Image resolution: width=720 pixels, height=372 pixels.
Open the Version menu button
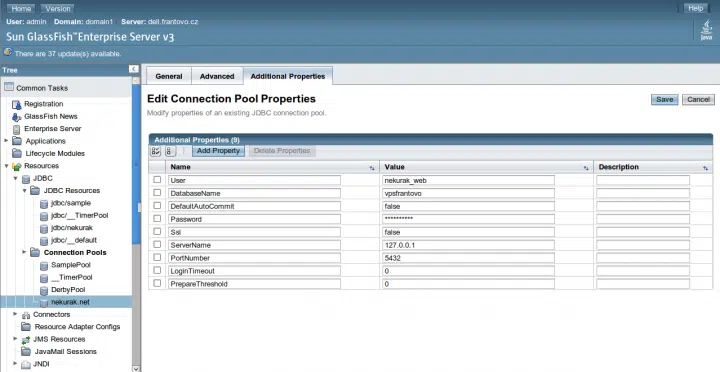click(58, 8)
